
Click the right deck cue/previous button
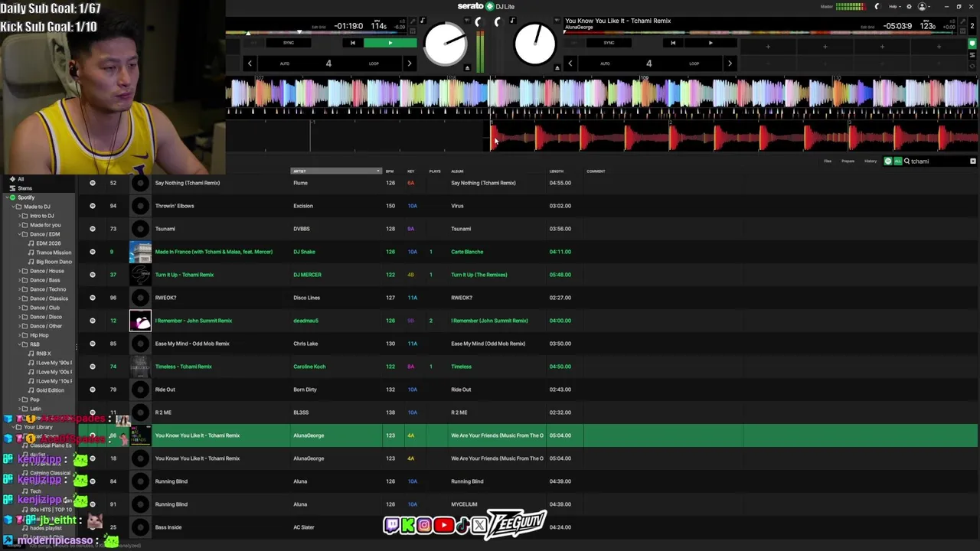click(x=673, y=43)
